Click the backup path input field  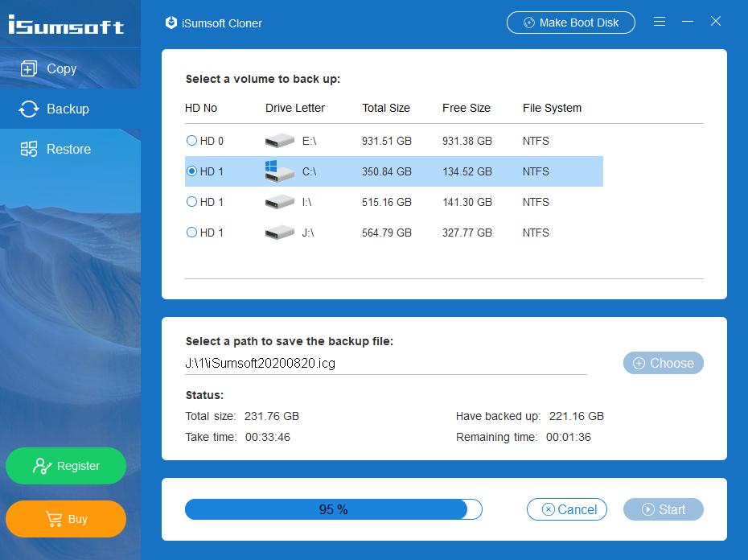click(386, 364)
